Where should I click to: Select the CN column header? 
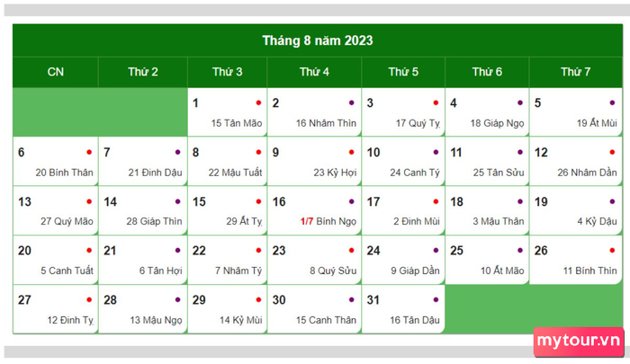(x=56, y=72)
